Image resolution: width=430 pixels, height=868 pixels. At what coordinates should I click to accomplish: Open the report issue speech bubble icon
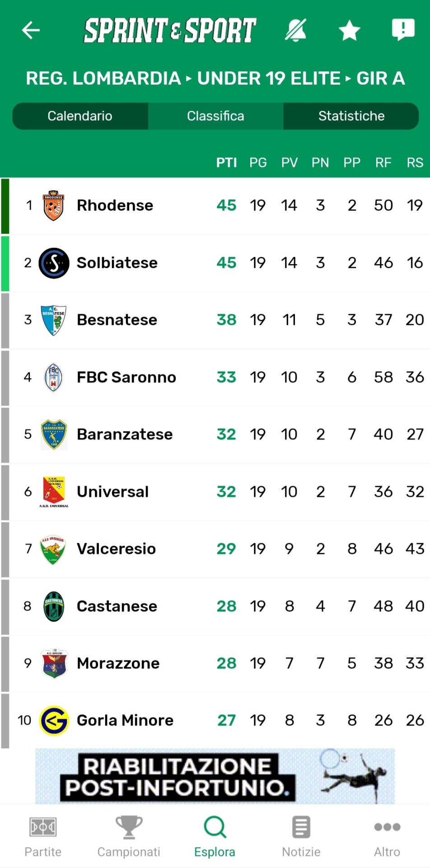click(402, 30)
